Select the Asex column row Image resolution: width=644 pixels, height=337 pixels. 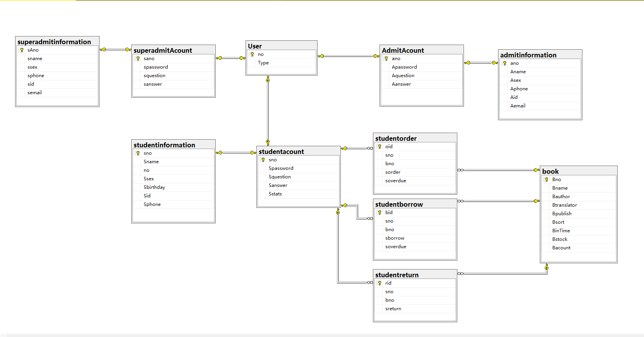click(540, 80)
